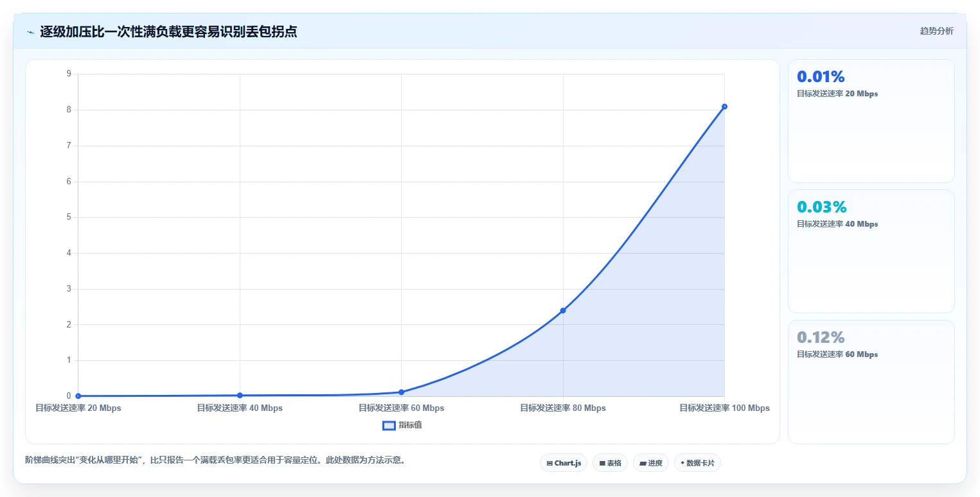Click x-axis label 目标发送速率 60 Mbps

pos(402,408)
